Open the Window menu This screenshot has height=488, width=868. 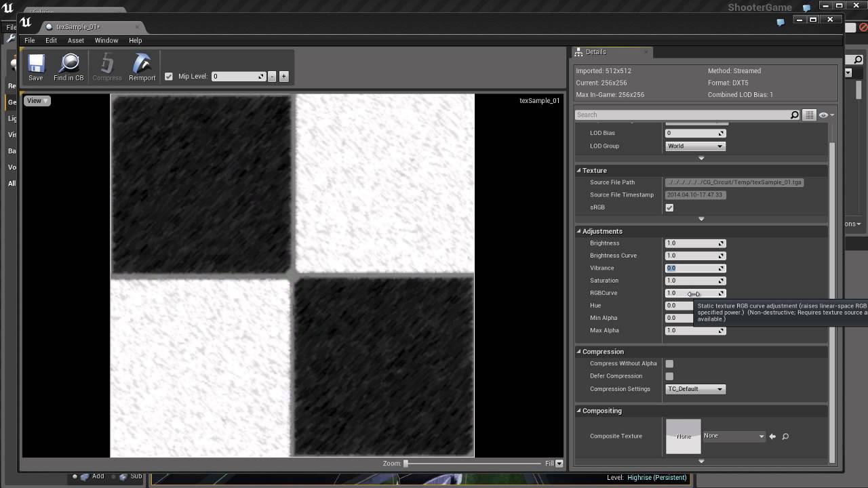click(x=106, y=41)
